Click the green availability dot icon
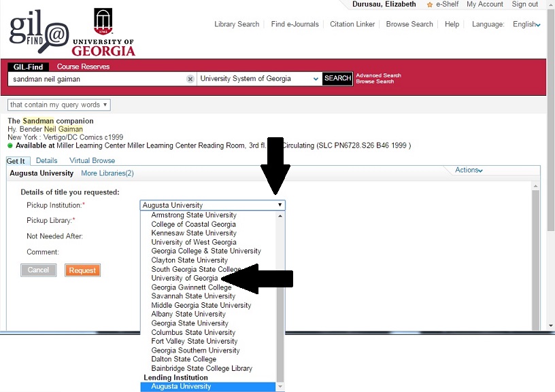The image size is (555, 392). (x=10, y=145)
